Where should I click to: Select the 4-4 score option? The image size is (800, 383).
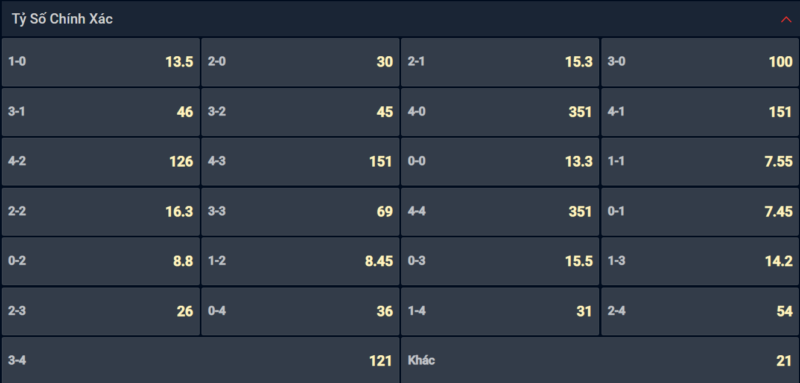[x=500, y=212]
